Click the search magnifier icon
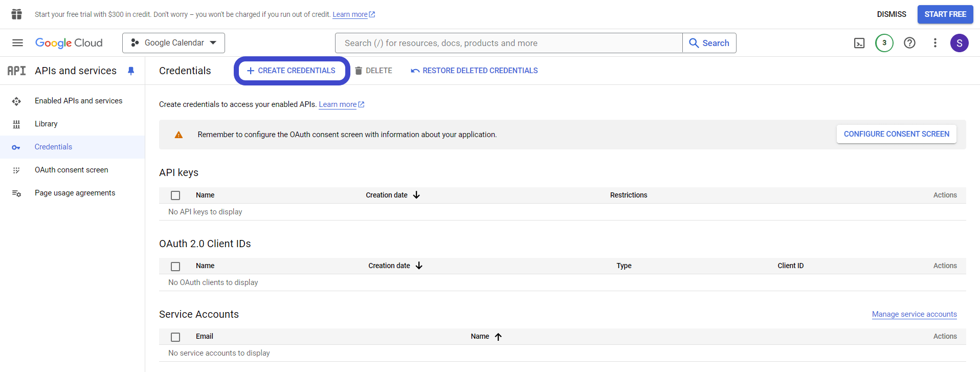Viewport: 980px width, 372px height. pyautogui.click(x=694, y=43)
